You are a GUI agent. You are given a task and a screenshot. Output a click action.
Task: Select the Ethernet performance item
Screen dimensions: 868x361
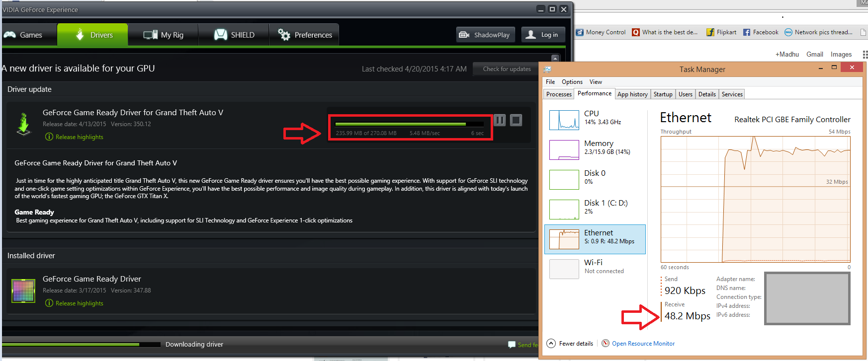coord(595,239)
